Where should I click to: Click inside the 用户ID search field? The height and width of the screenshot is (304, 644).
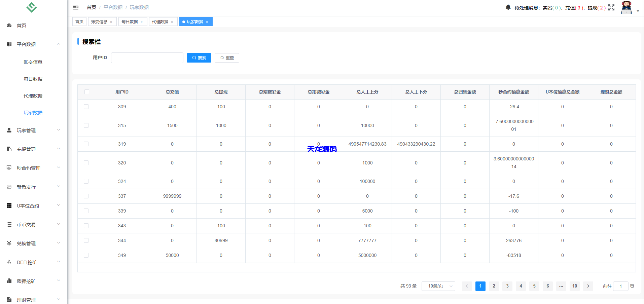(x=147, y=58)
